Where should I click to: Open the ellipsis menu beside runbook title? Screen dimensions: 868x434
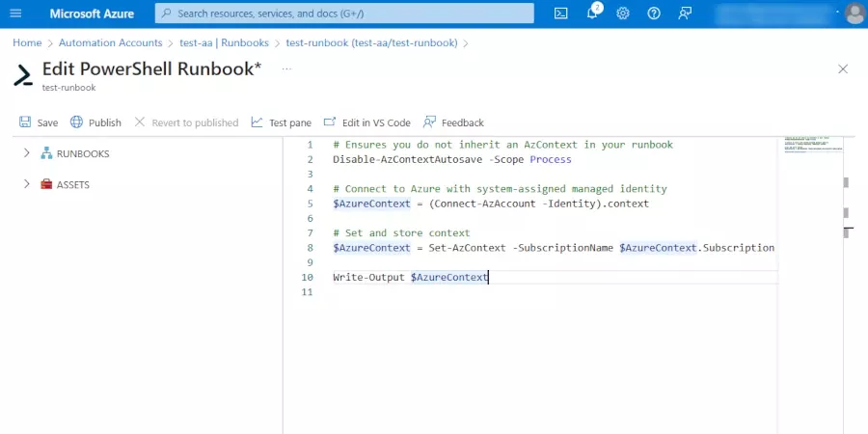pos(286,69)
